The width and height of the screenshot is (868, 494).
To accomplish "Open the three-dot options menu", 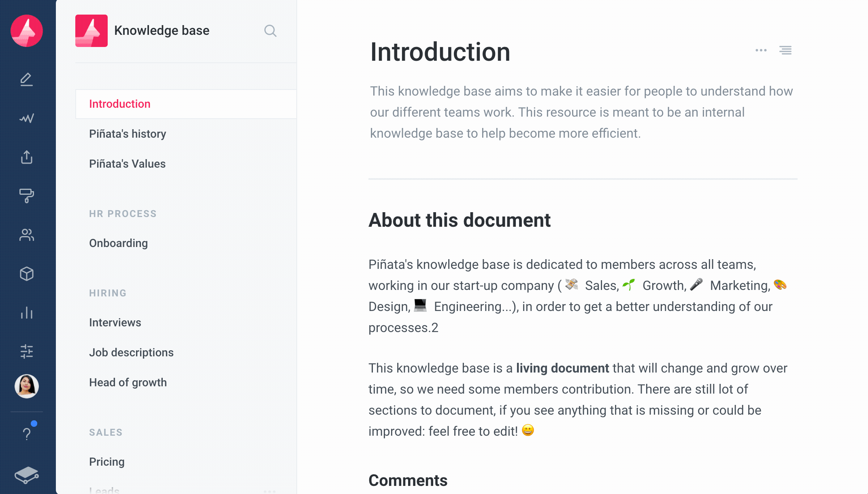I will click(761, 50).
